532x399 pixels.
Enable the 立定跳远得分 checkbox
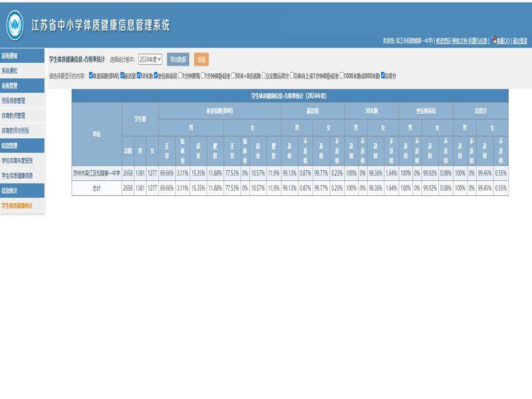[x=264, y=76]
